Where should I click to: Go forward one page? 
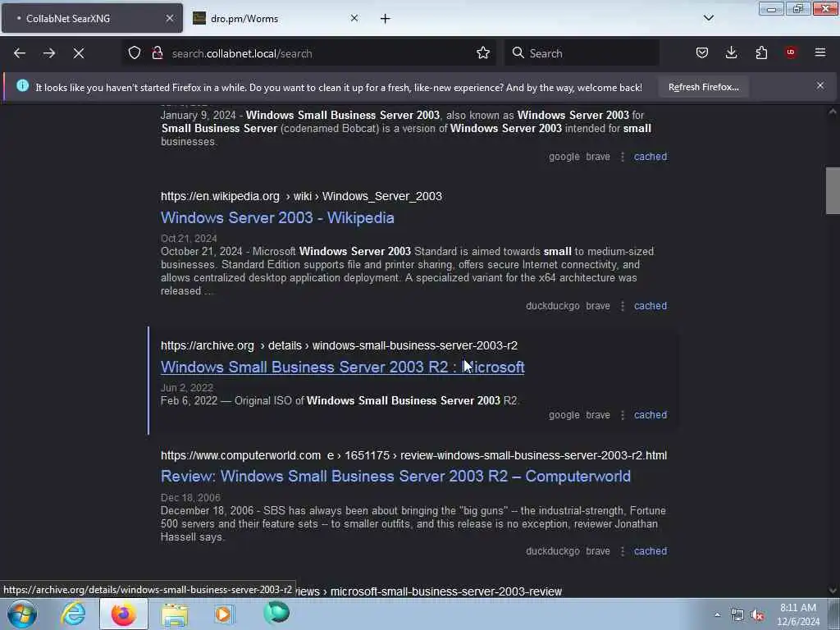tap(48, 53)
